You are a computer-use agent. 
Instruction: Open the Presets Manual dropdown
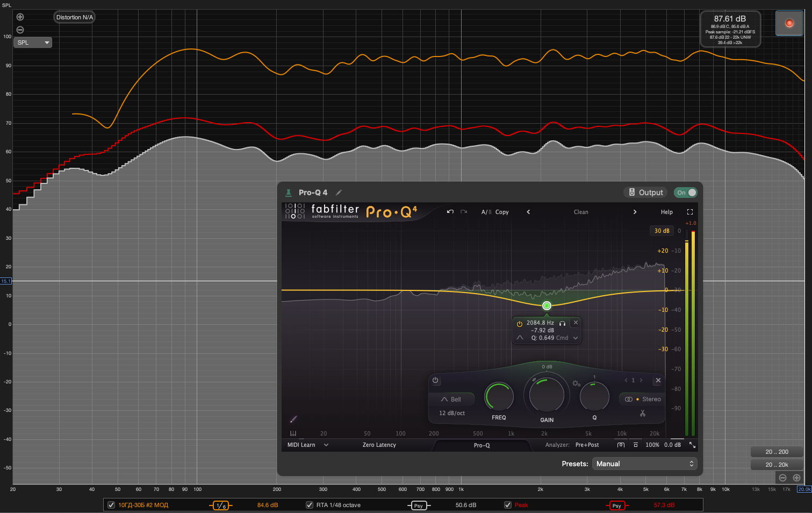pyautogui.click(x=644, y=464)
